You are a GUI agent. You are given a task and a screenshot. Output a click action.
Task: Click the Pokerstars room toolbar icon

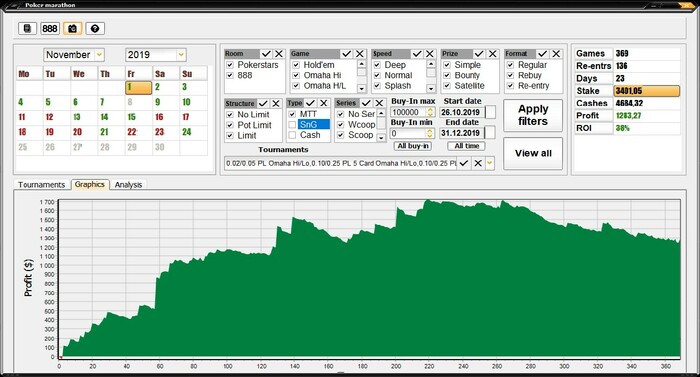(27, 29)
